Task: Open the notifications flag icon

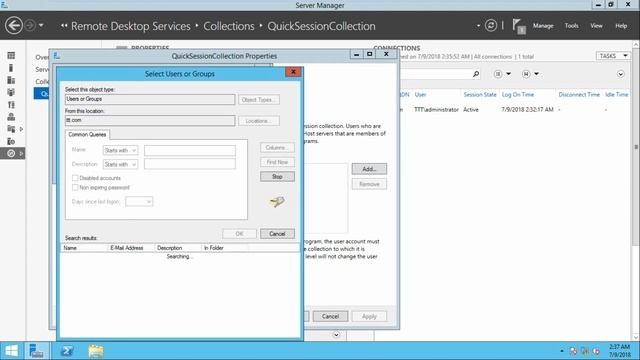Action: [x=519, y=27]
